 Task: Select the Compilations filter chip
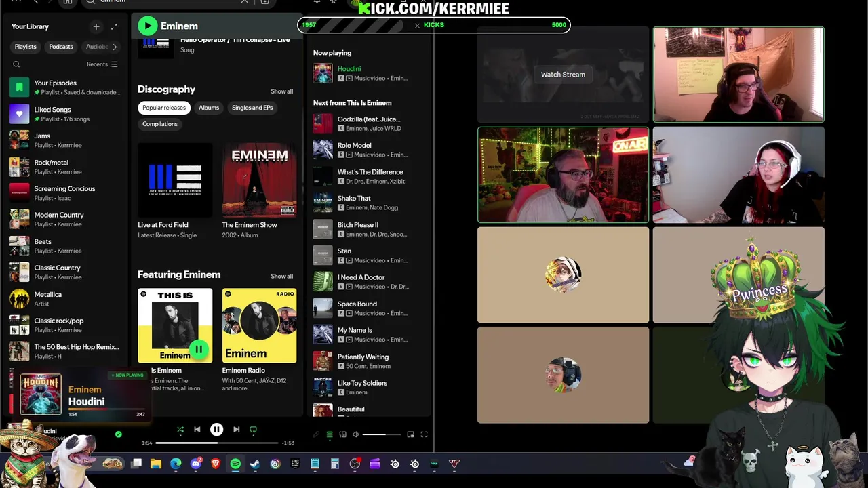click(160, 124)
